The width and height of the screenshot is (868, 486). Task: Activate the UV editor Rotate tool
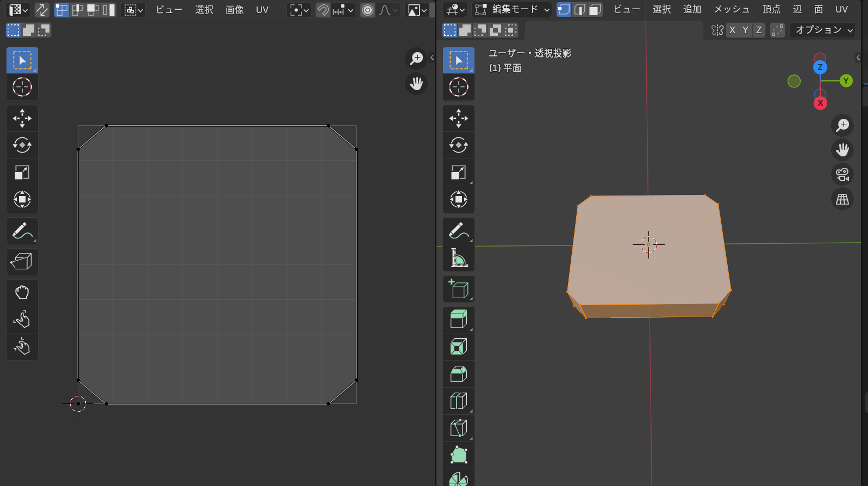click(22, 145)
